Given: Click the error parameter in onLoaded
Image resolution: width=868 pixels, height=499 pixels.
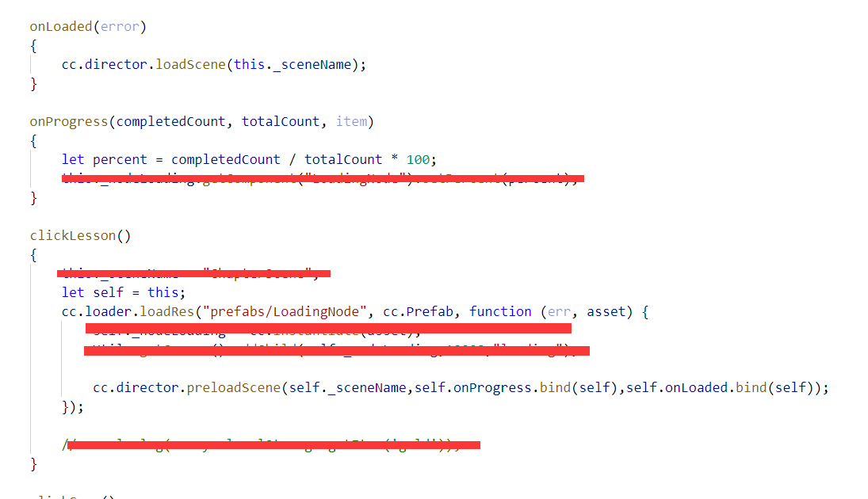Looking at the screenshot, I should tap(120, 27).
